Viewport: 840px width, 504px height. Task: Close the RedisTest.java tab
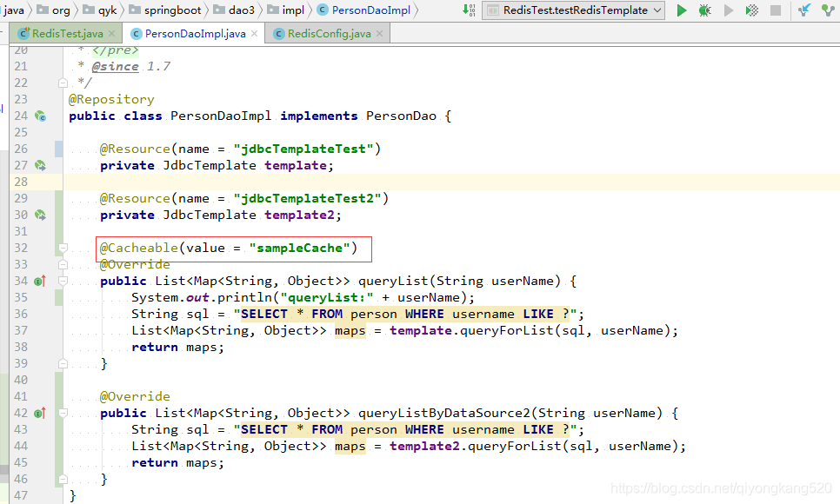pos(111,34)
